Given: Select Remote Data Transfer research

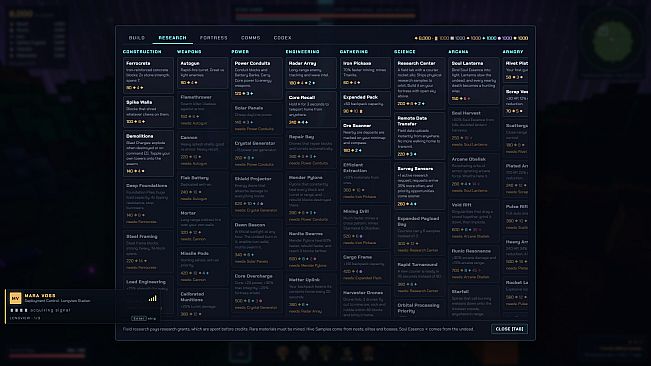Looking at the screenshot, I should pyautogui.click(x=419, y=136).
